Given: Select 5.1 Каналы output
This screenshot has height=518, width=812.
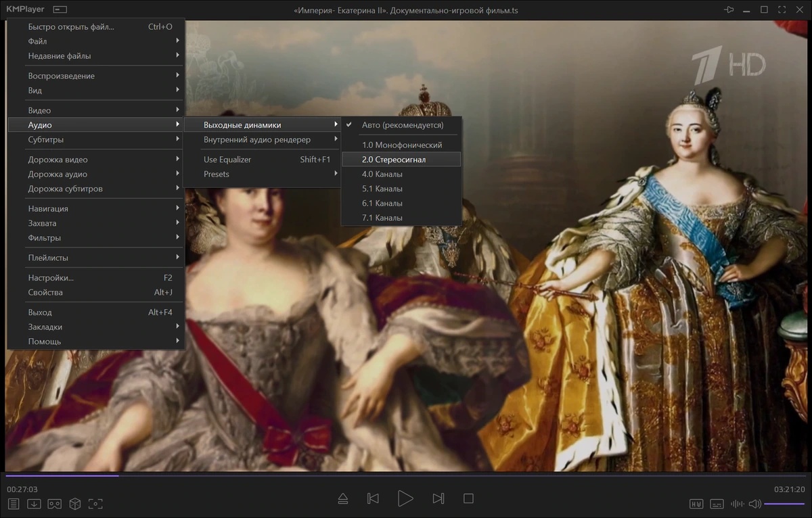Looking at the screenshot, I should click(401, 189).
